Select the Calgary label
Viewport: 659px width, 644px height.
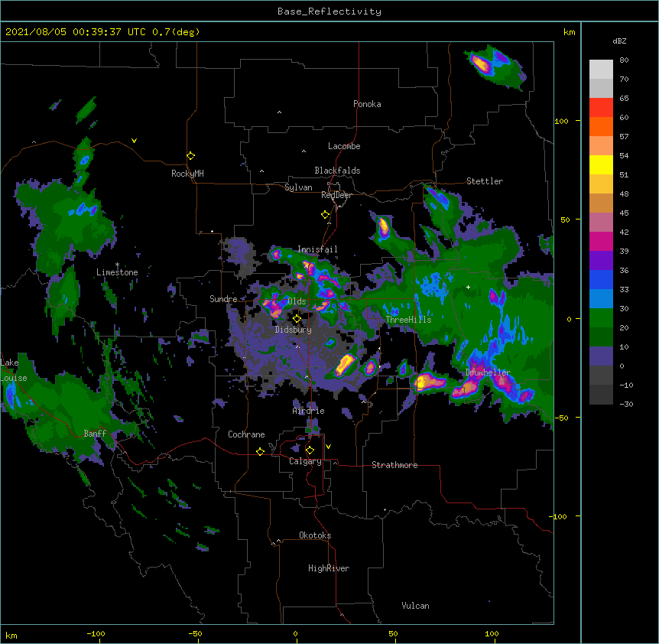click(x=305, y=461)
